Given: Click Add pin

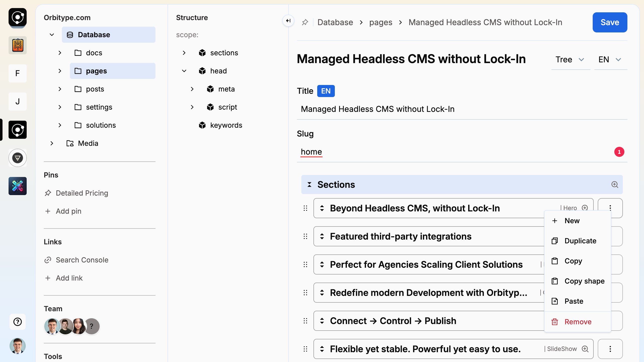Looking at the screenshot, I should (x=63, y=211).
